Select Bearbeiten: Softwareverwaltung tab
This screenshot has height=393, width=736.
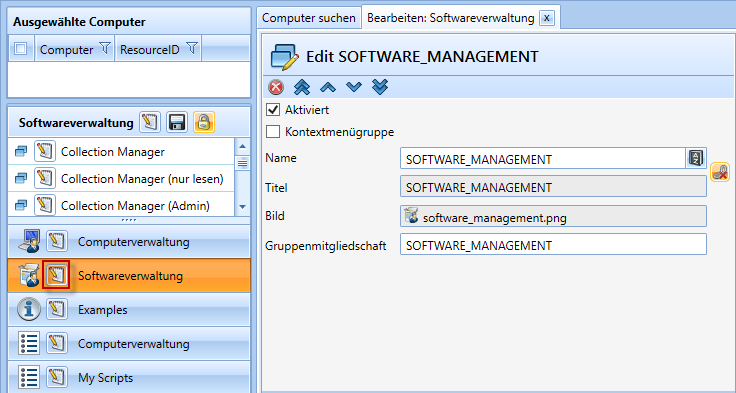click(451, 18)
